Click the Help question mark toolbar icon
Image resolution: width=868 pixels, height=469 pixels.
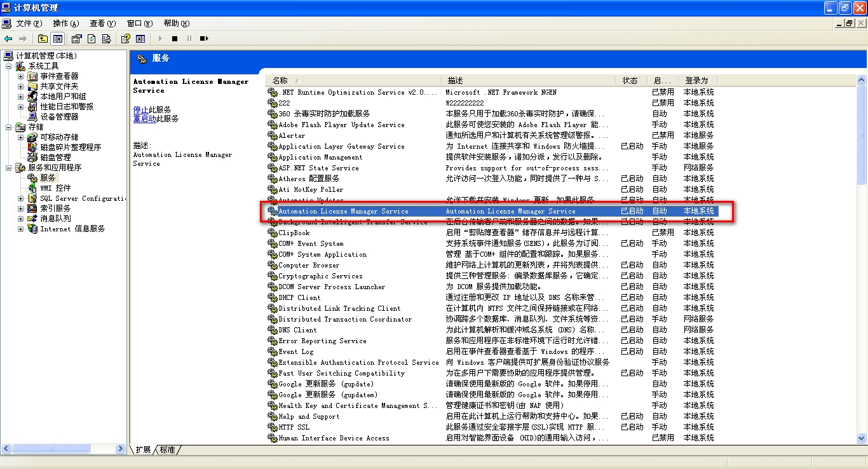pos(126,39)
